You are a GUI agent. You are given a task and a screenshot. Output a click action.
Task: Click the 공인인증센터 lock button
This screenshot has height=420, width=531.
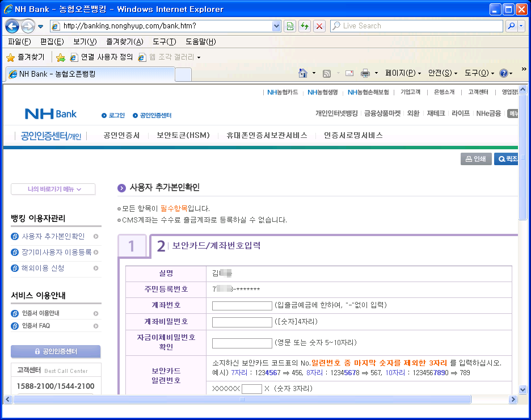pos(56,351)
